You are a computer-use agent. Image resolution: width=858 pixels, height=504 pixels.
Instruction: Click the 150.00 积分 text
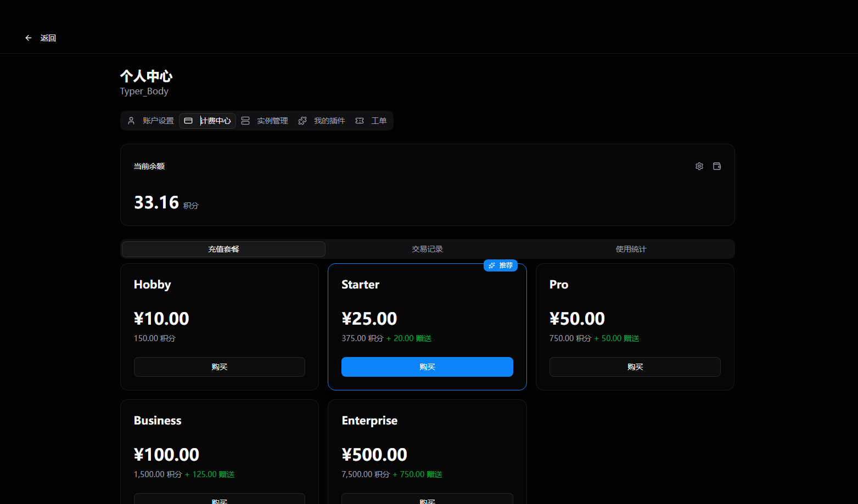tap(155, 338)
